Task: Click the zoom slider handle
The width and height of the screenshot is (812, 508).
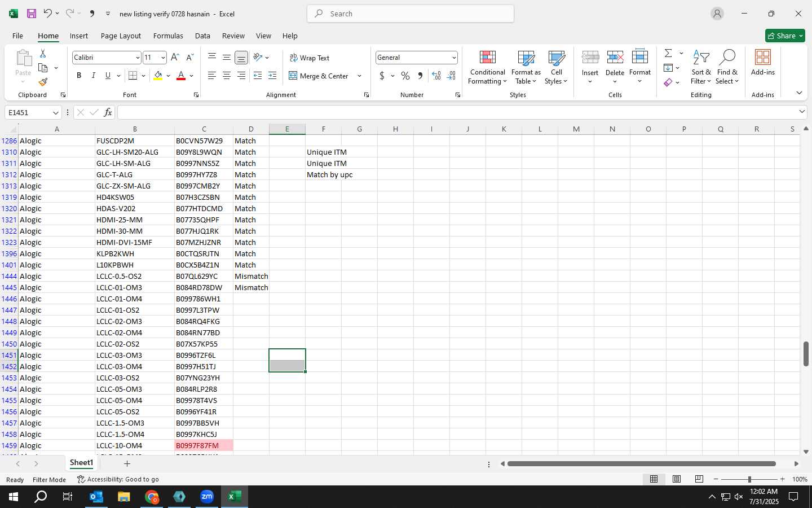Action: click(x=749, y=479)
